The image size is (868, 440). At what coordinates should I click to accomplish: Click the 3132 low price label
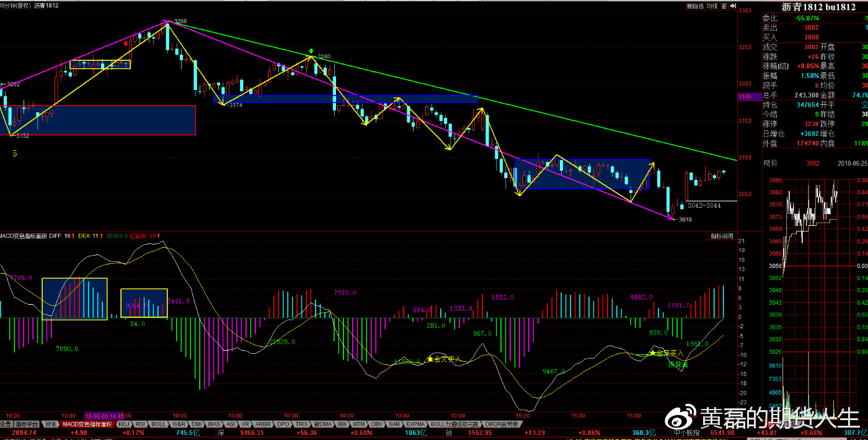pyautogui.click(x=22, y=135)
